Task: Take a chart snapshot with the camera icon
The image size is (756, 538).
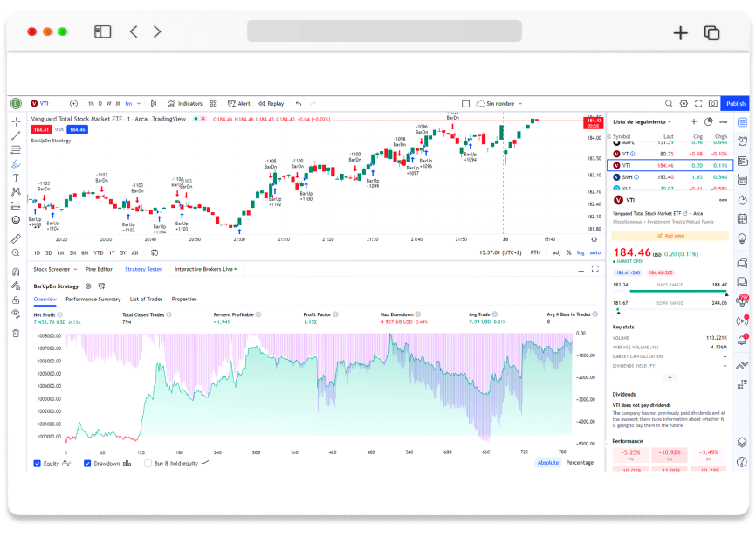Action: tap(711, 103)
